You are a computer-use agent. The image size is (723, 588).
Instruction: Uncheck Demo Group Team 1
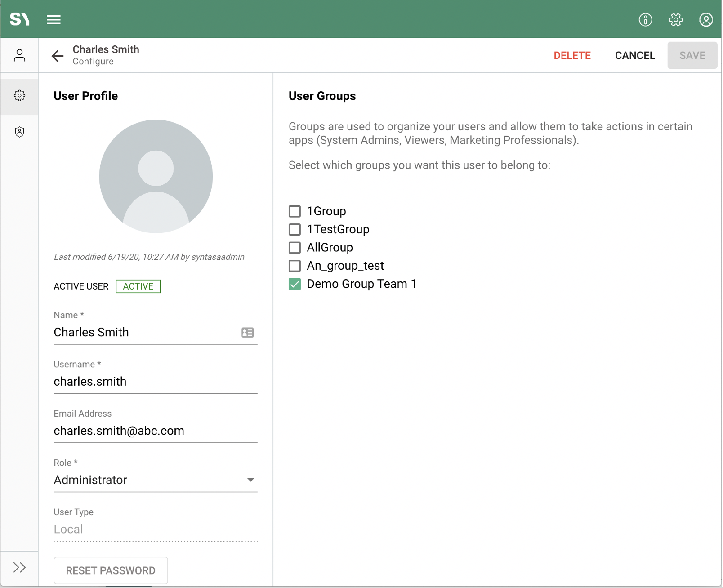click(295, 284)
